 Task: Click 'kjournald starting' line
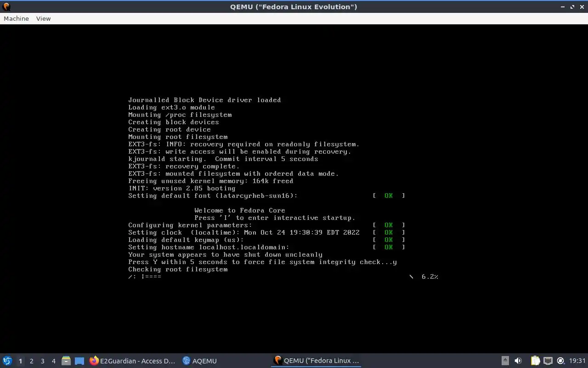(x=223, y=159)
